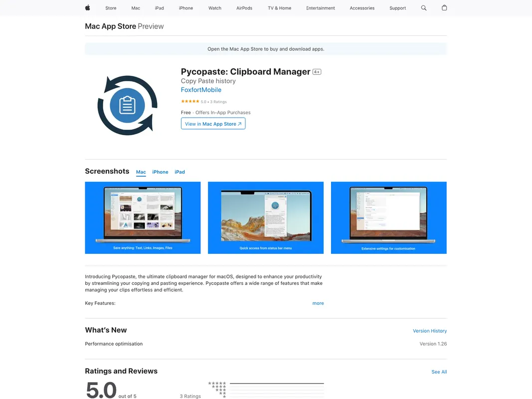Click the Apple logo icon
Screen dimensions: 532x399
[x=88, y=8]
